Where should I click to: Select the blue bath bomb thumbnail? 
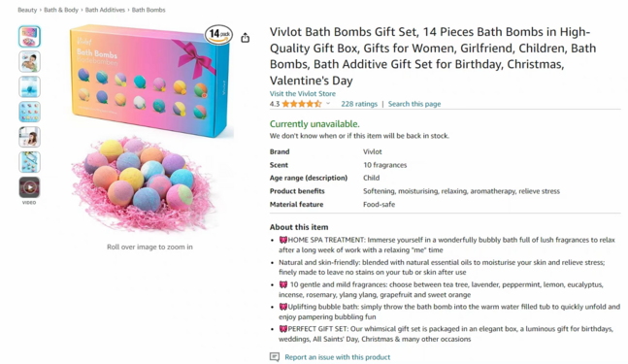29,87
